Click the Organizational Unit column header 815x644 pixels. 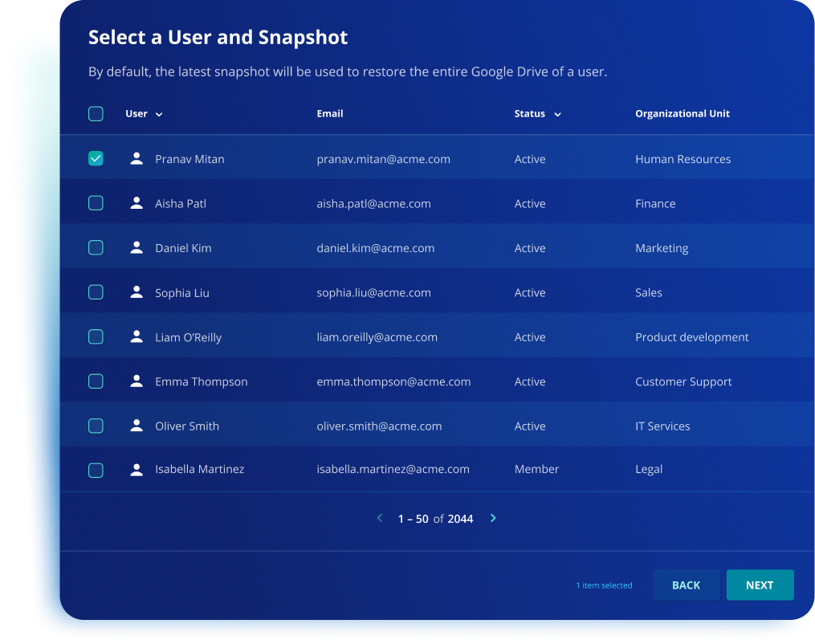tap(682, 114)
